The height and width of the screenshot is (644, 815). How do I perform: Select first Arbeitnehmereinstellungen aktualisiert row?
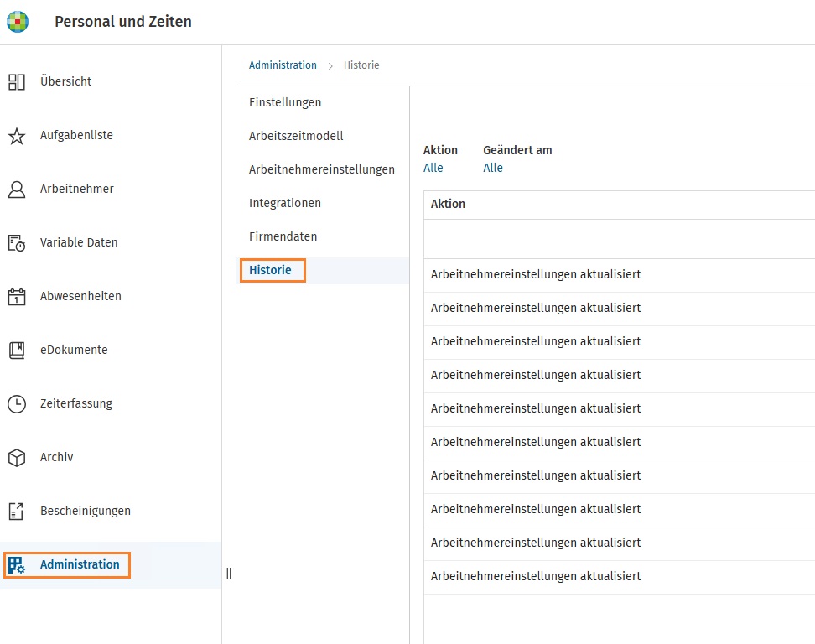(619, 274)
